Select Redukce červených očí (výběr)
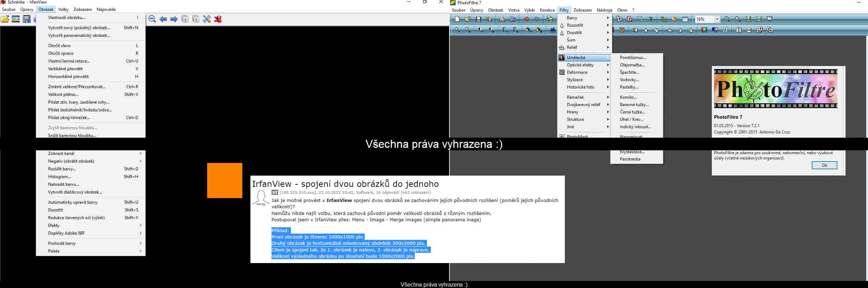 91,218
